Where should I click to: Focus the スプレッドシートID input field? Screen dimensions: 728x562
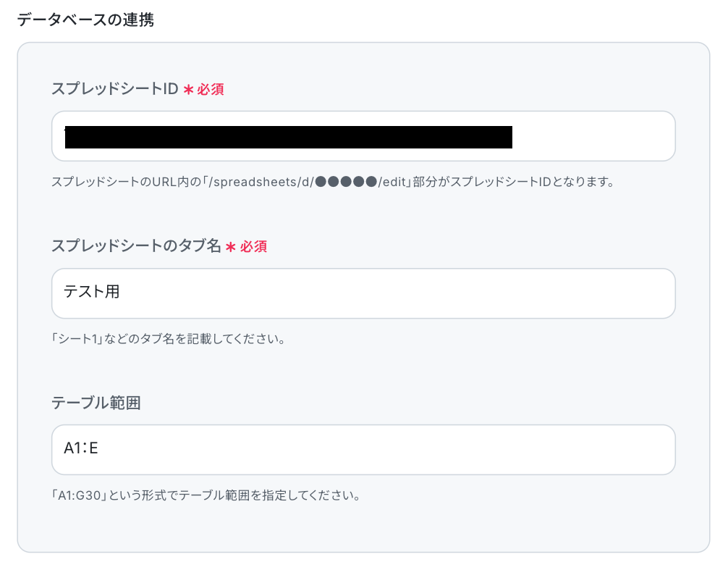point(363,136)
